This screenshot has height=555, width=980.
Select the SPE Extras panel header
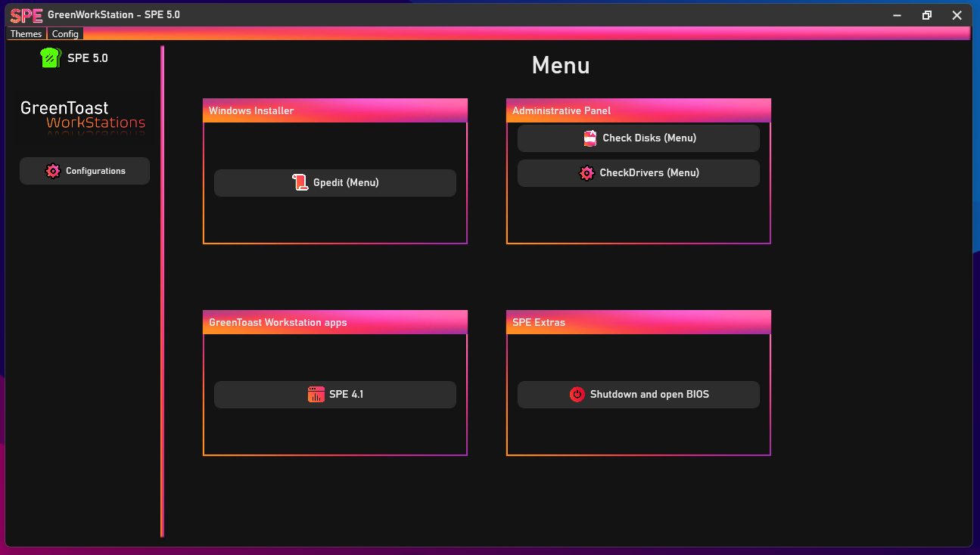638,322
